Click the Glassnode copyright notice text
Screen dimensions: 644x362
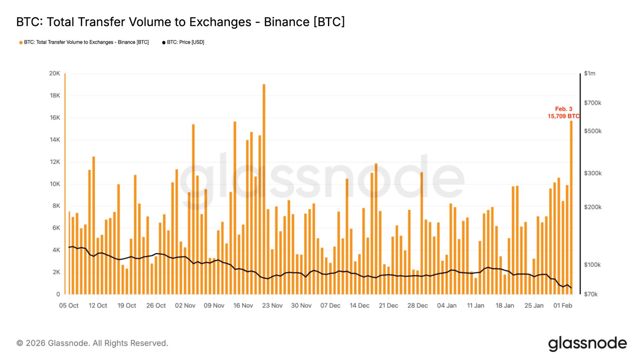coord(92,343)
